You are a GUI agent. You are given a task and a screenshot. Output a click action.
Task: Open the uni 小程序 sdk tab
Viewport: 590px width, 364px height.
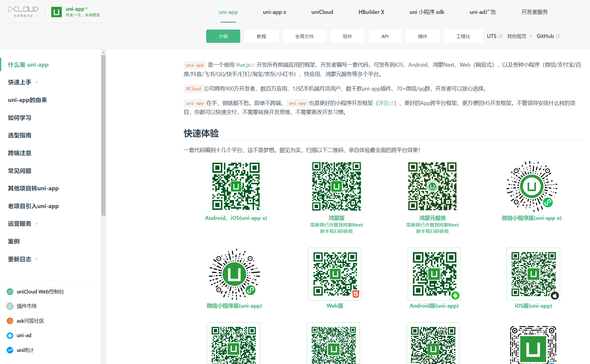point(427,12)
